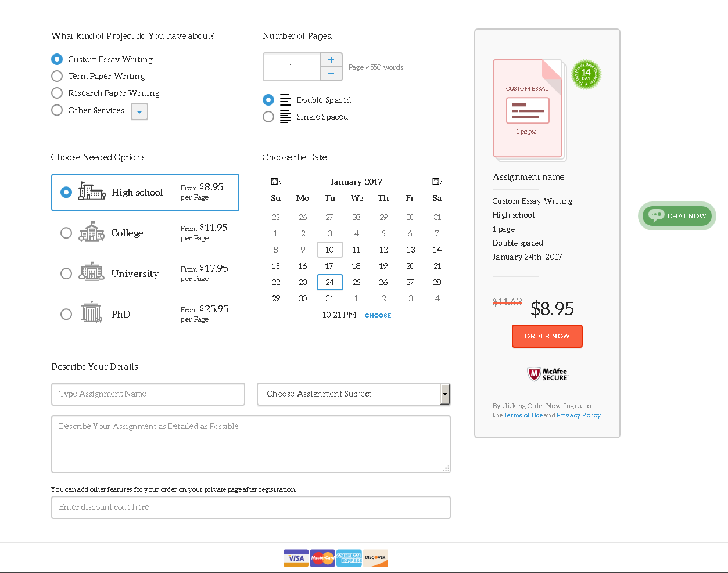Select Custom Essay Writing radio button
This screenshot has height=573, width=728.
tap(57, 59)
